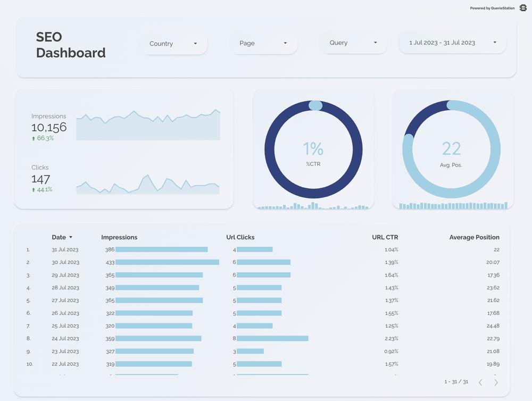Click the 0.92% URL CTR value
532x401 pixels.
(x=391, y=352)
